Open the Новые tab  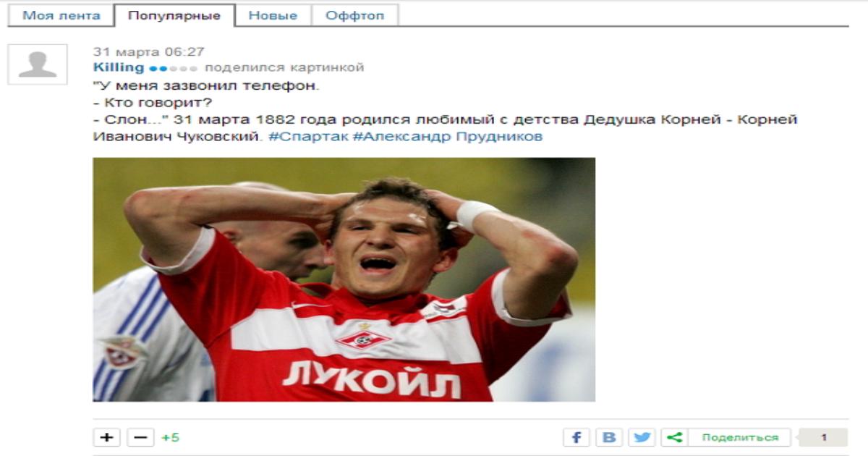pos(273,15)
